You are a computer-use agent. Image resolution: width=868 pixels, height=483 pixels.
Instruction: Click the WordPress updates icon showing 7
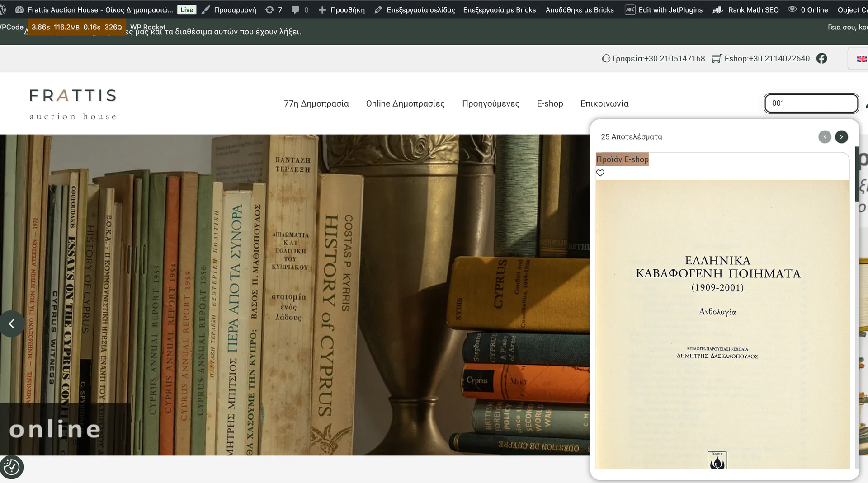[x=274, y=10]
